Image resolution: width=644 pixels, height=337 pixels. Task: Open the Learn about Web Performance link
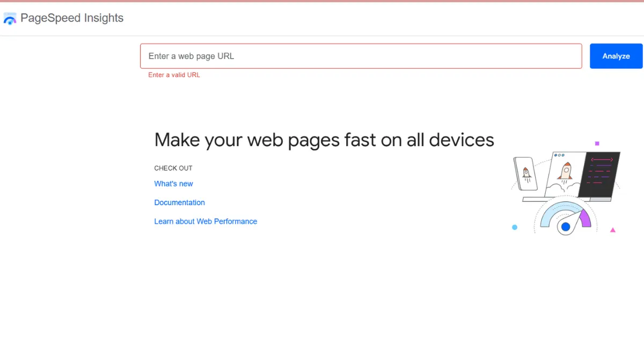tap(206, 221)
